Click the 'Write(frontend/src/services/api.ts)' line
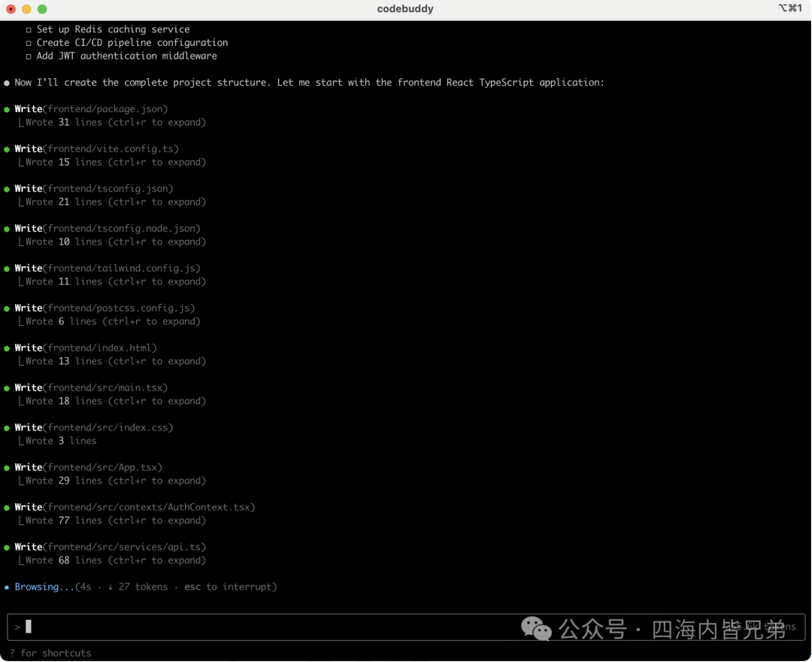The image size is (812, 662). click(x=111, y=548)
